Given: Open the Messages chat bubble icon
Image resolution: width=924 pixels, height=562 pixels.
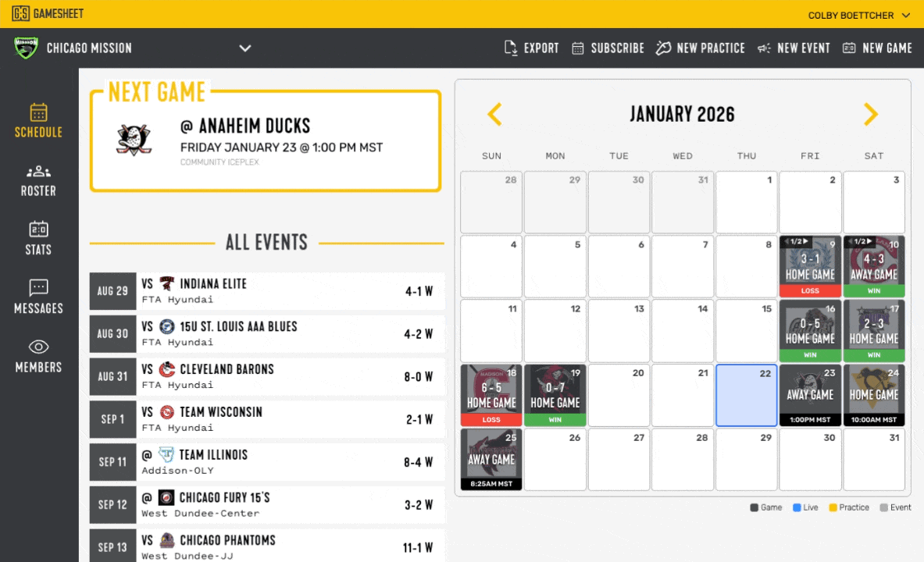Looking at the screenshot, I should tap(39, 287).
